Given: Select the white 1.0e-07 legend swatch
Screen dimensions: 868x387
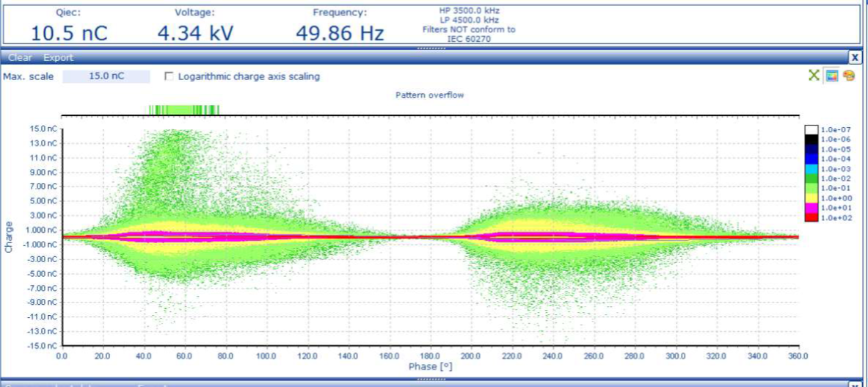Looking at the screenshot, I should 811,129.
